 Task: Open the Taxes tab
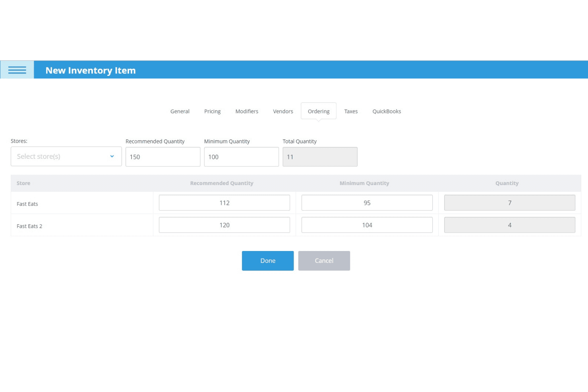click(x=351, y=111)
